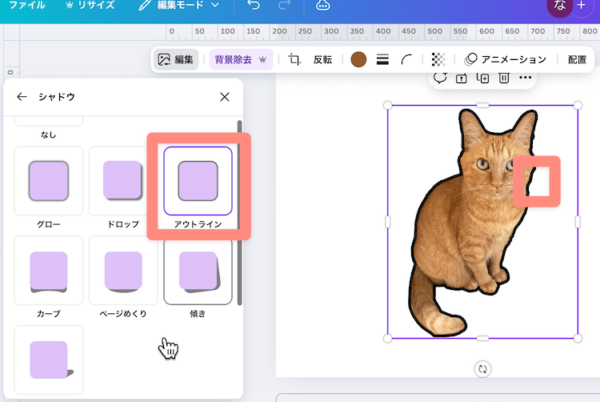Click top-left resize handle of cat image
This screenshot has width=600, height=402.
[x=387, y=105]
